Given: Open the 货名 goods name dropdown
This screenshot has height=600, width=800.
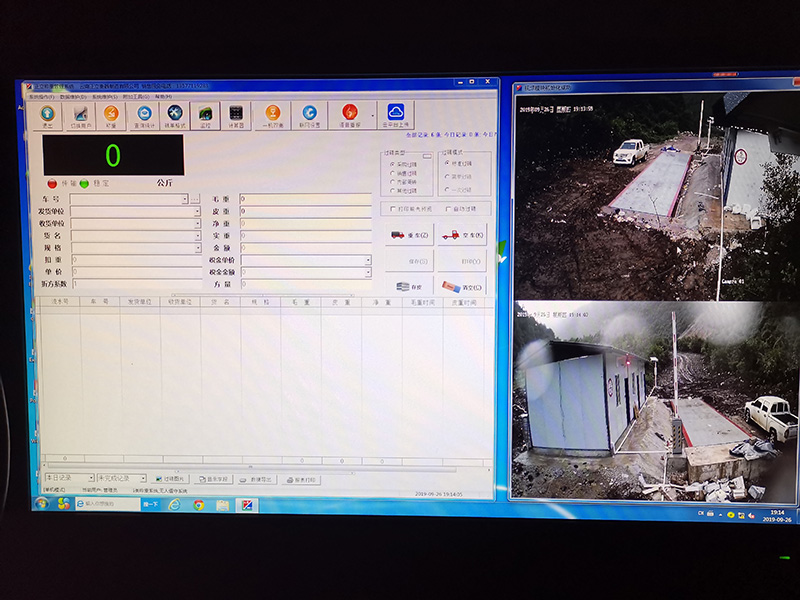Looking at the screenshot, I should (197, 236).
